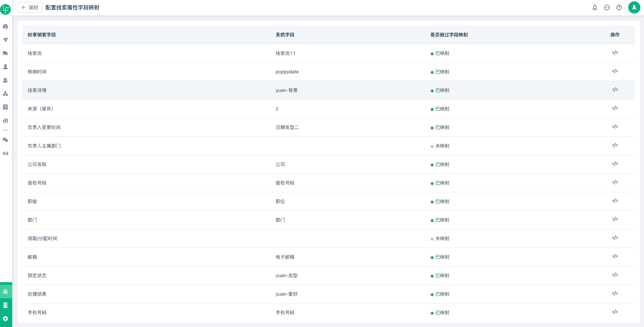The image size is (644, 327).
Task: Click the code icon for 手机号码 row
Action: (615, 312)
